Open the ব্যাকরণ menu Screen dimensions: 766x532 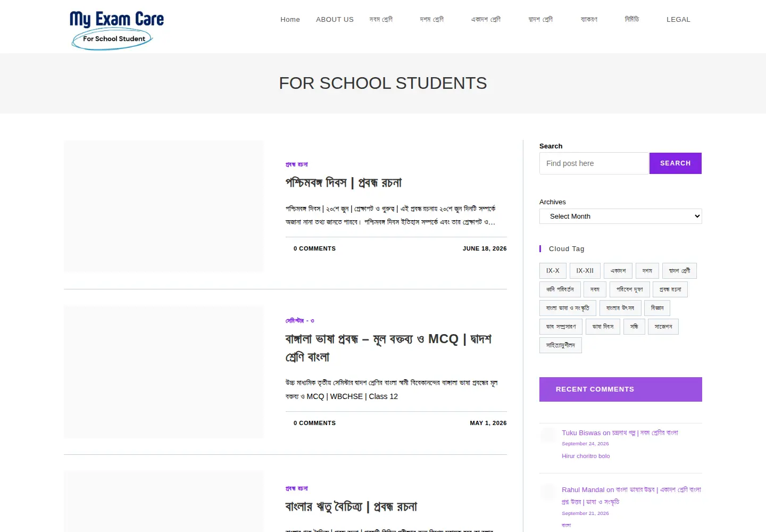(x=589, y=20)
